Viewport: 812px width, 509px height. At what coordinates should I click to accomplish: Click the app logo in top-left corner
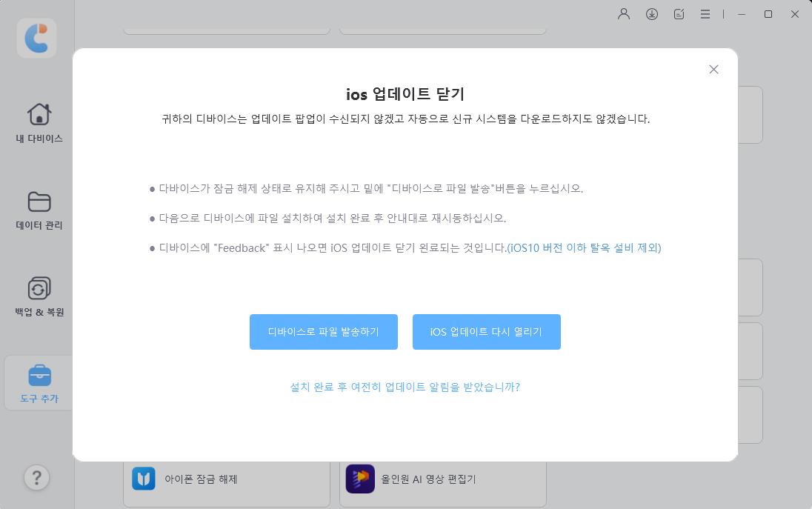(x=36, y=38)
